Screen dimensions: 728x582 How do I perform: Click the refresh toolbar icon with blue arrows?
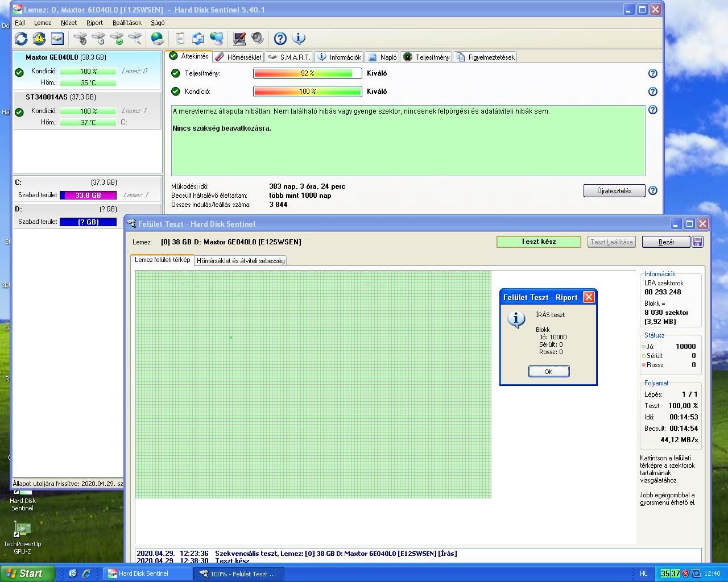21,39
